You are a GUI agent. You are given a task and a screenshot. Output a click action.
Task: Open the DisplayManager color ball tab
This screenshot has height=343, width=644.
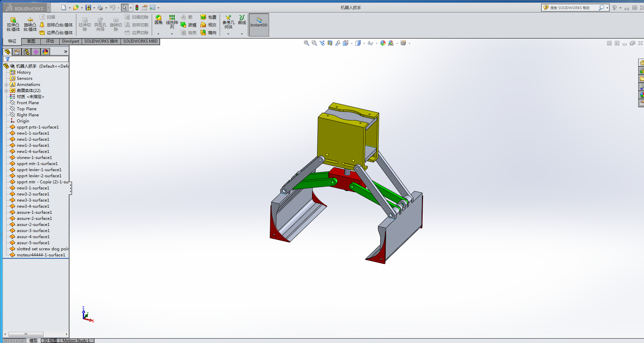(45, 51)
